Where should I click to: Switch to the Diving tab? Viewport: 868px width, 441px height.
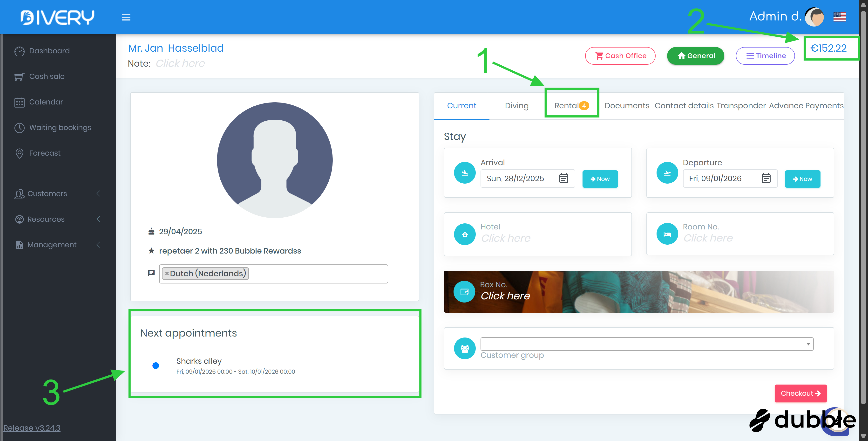[516, 105]
